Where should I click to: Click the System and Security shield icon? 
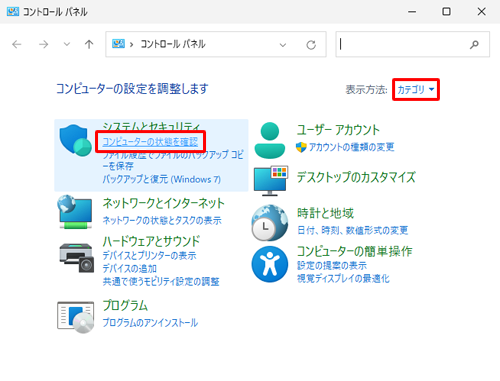tap(75, 140)
